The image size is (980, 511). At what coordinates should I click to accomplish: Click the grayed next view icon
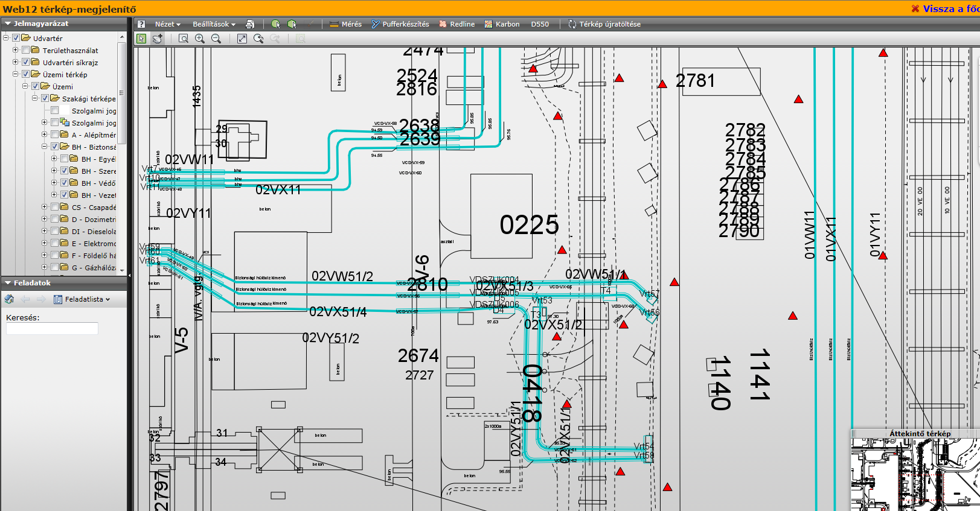coord(275,39)
